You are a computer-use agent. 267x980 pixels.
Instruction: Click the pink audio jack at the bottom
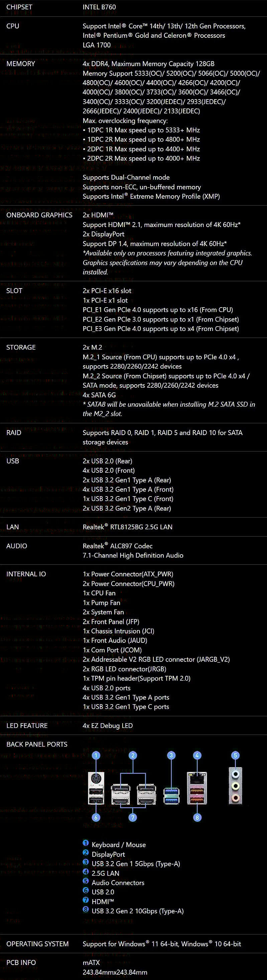tap(235, 797)
